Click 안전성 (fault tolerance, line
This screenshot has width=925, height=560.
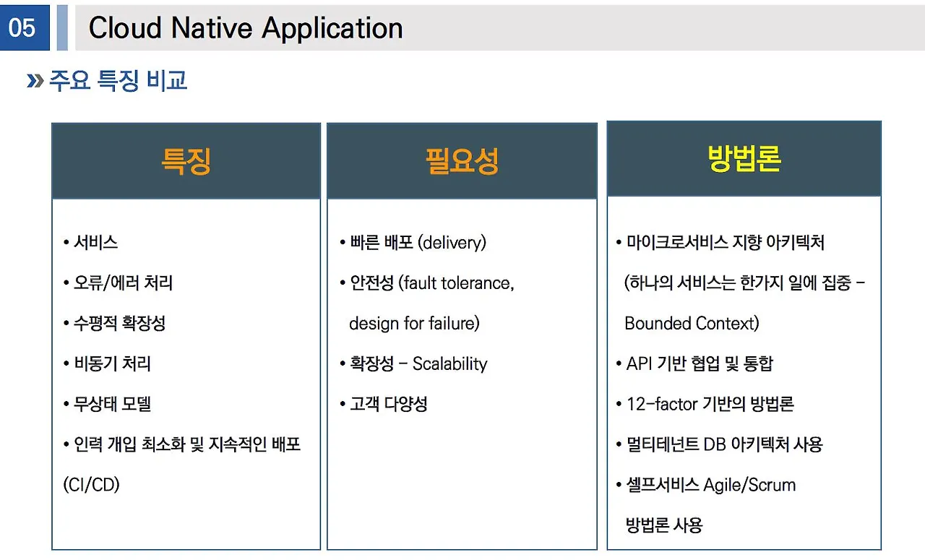427,283
